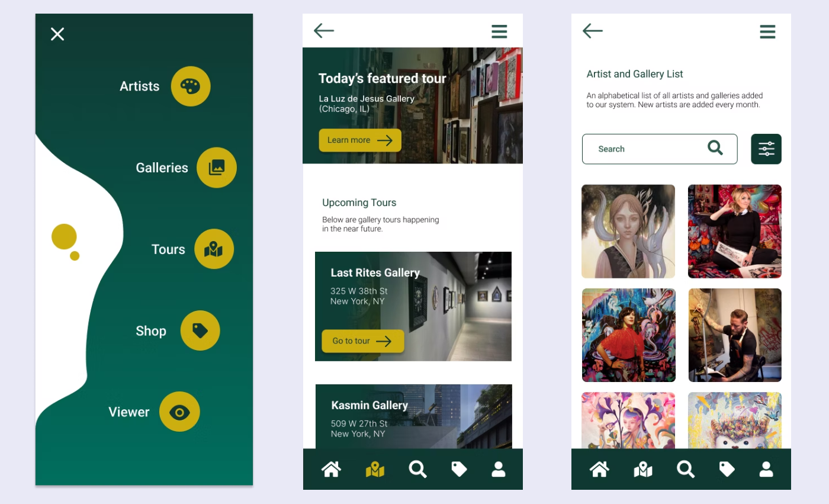Tap map icon in artist list bottom bar
The height and width of the screenshot is (504, 829).
[x=643, y=470]
